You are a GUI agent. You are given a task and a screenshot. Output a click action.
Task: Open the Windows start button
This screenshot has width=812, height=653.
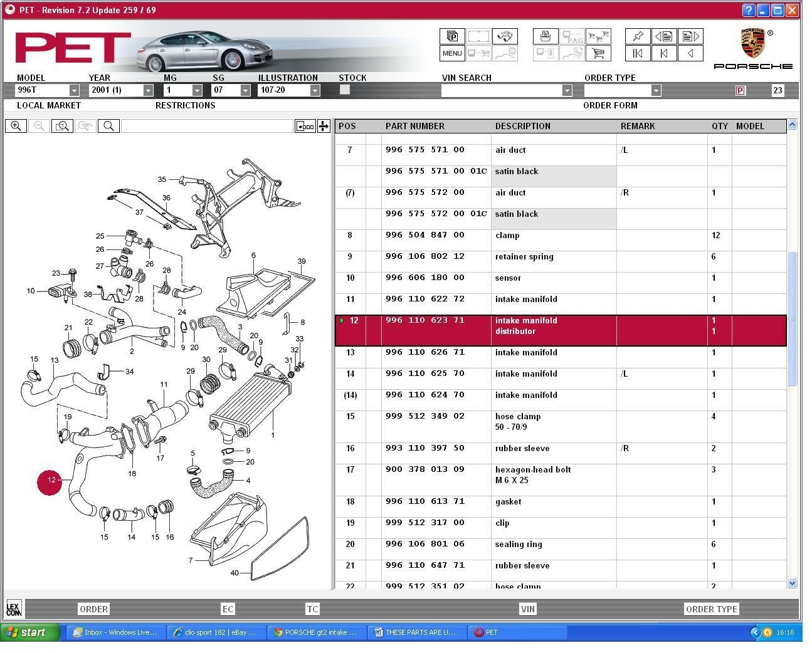30,632
